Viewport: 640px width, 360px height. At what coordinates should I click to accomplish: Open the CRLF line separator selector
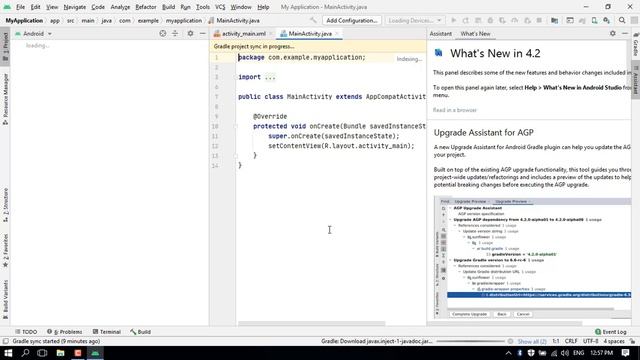point(571,341)
